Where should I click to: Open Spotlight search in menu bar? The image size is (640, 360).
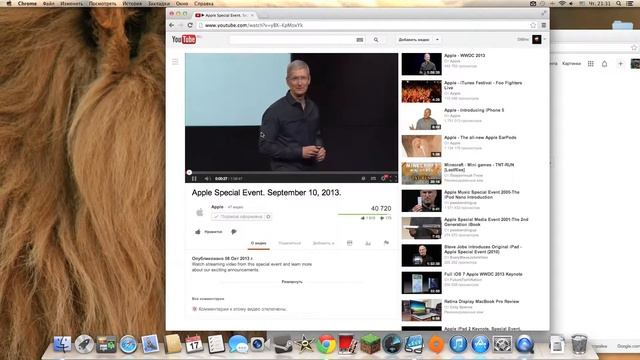[x=619, y=3]
